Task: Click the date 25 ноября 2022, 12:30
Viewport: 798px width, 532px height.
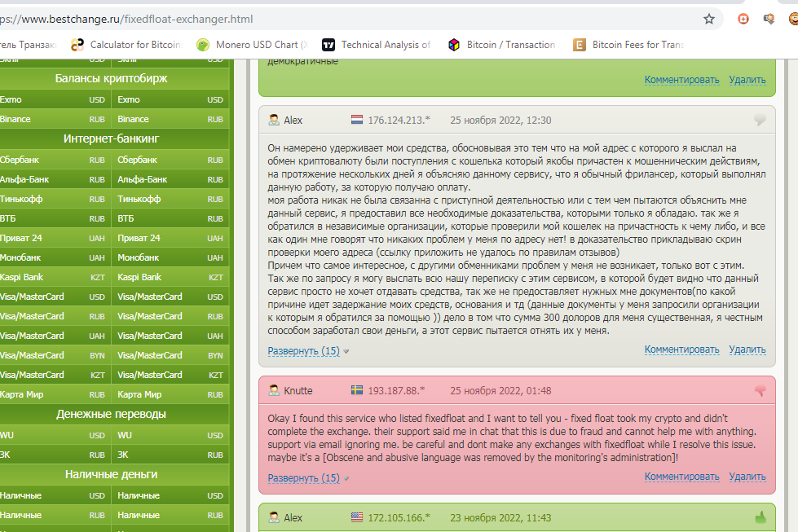Action: point(500,121)
